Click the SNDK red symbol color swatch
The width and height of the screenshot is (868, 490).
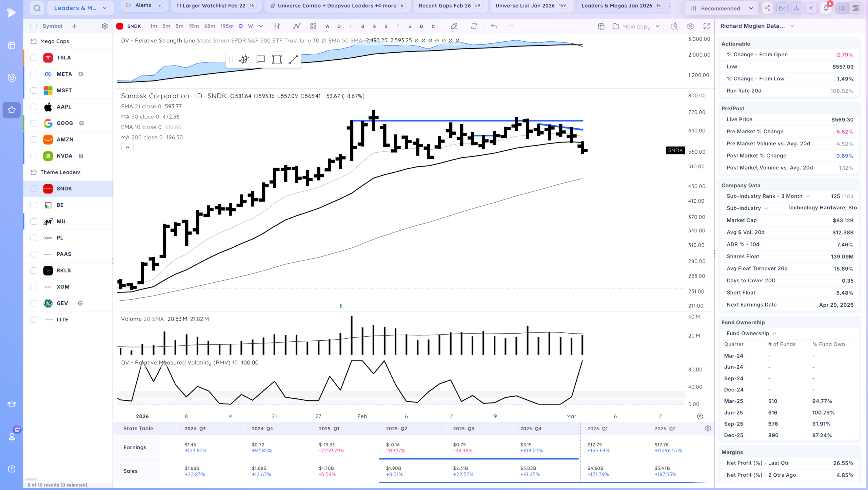coord(119,26)
